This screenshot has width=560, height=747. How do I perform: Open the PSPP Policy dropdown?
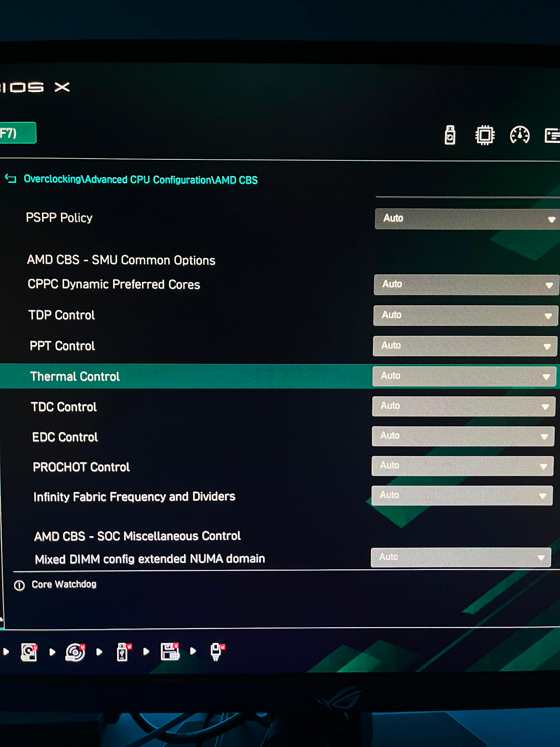tap(467, 219)
